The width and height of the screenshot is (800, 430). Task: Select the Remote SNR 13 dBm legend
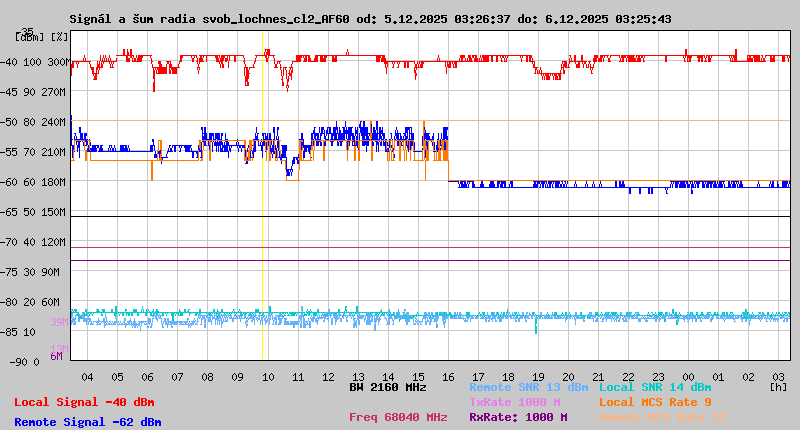point(529,387)
